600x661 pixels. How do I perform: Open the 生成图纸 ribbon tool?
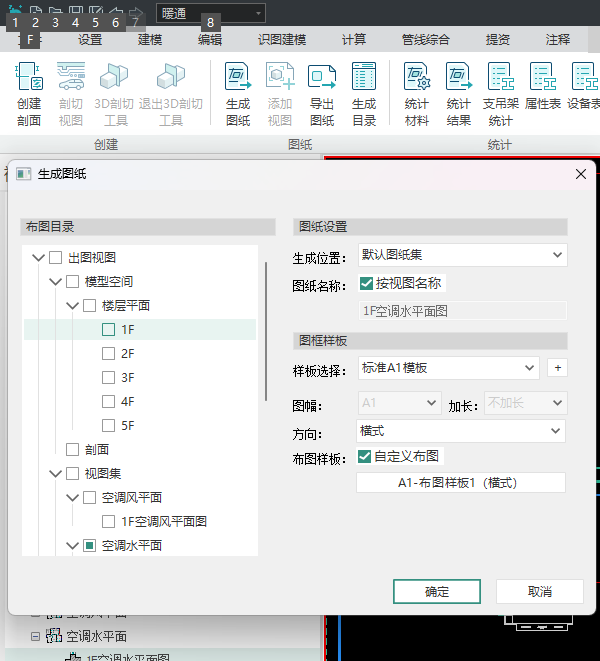(x=238, y=76)
